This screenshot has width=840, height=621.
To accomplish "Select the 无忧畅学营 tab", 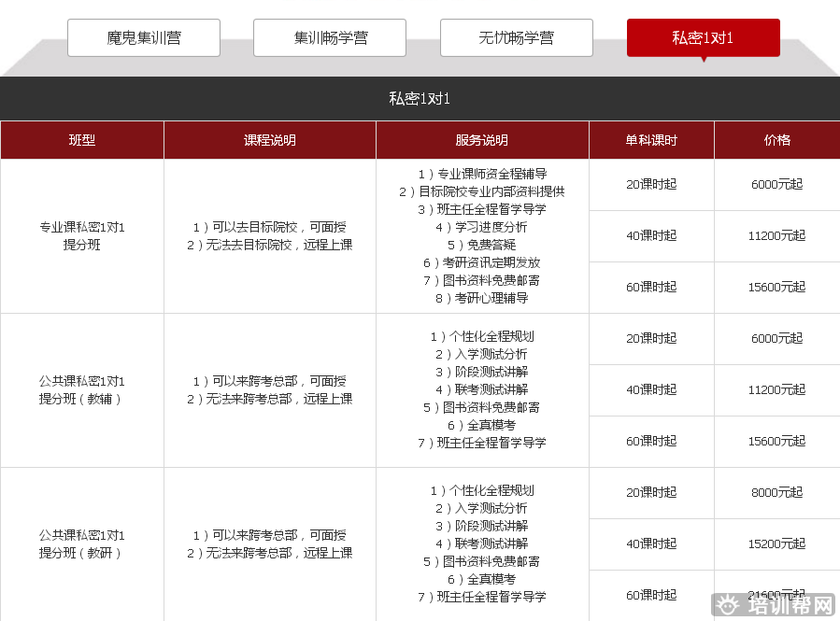I will pos(516,38).
